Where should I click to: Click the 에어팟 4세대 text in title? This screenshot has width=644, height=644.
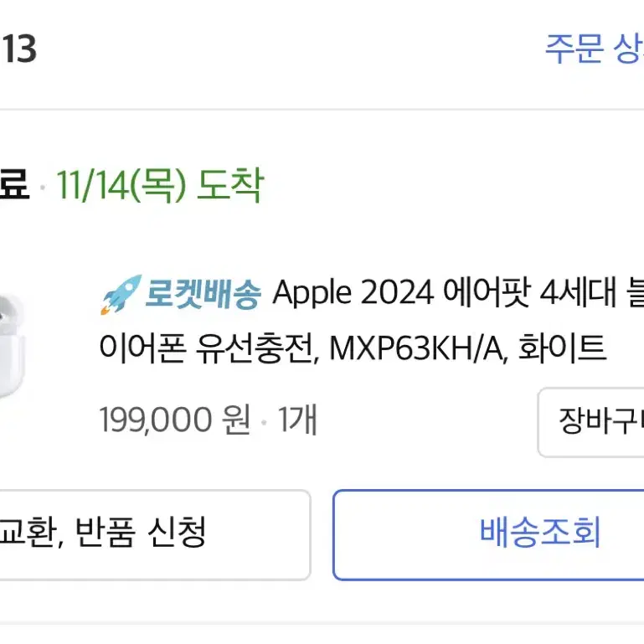coord(530,293)
